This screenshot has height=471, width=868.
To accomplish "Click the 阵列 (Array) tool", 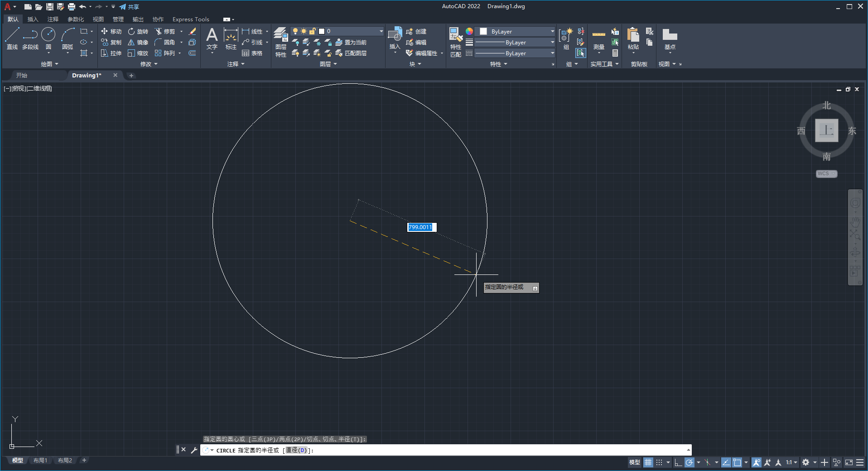I will pyautogui.click(x=165, y=53).
